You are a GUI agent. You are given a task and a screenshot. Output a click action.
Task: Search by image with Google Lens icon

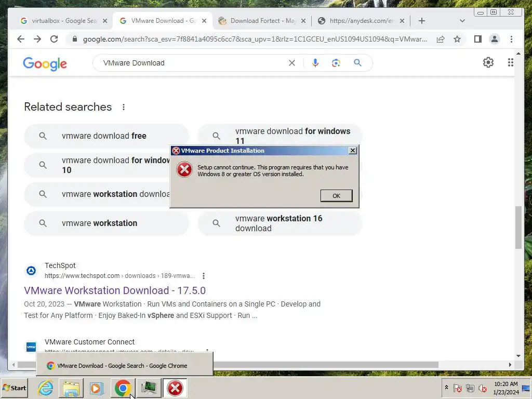tap(336, 63)
